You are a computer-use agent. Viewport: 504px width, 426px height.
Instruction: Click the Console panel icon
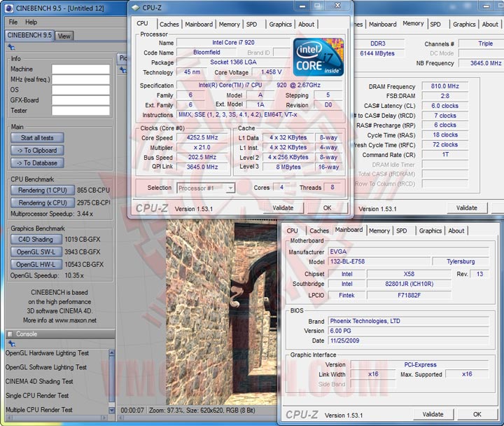[x=10, y=334]
